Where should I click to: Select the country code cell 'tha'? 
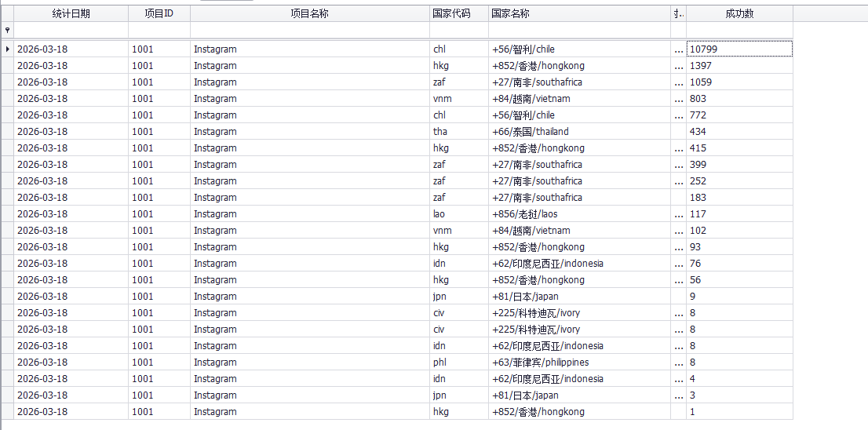(459, 132)
